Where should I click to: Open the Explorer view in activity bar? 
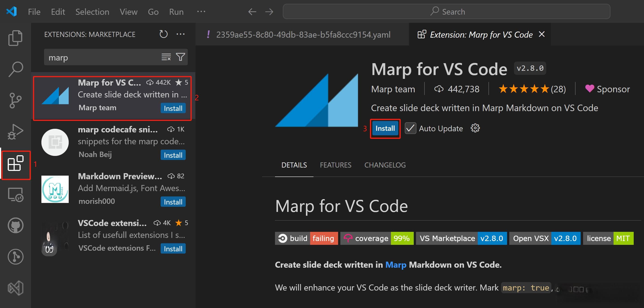15,38
